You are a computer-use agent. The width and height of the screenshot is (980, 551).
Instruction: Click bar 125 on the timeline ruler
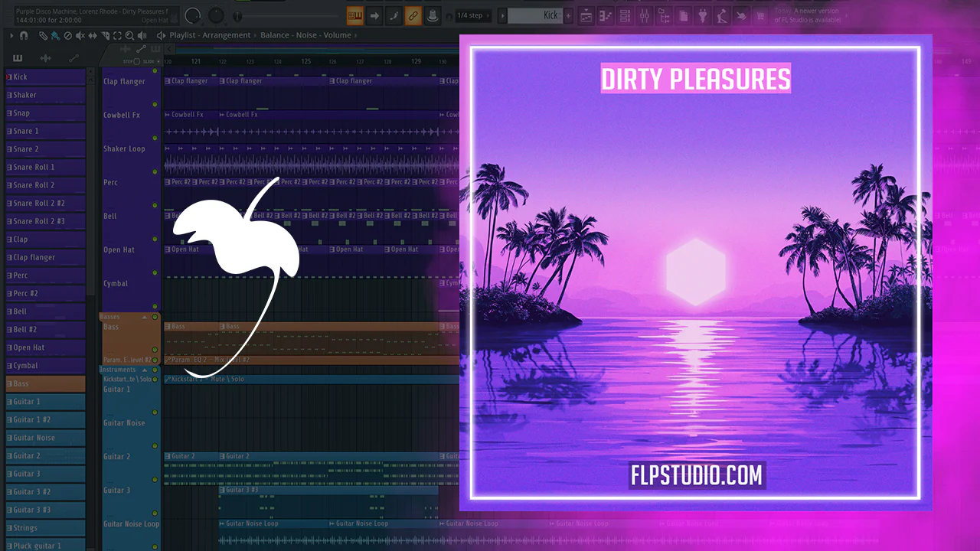pos(305,61)
